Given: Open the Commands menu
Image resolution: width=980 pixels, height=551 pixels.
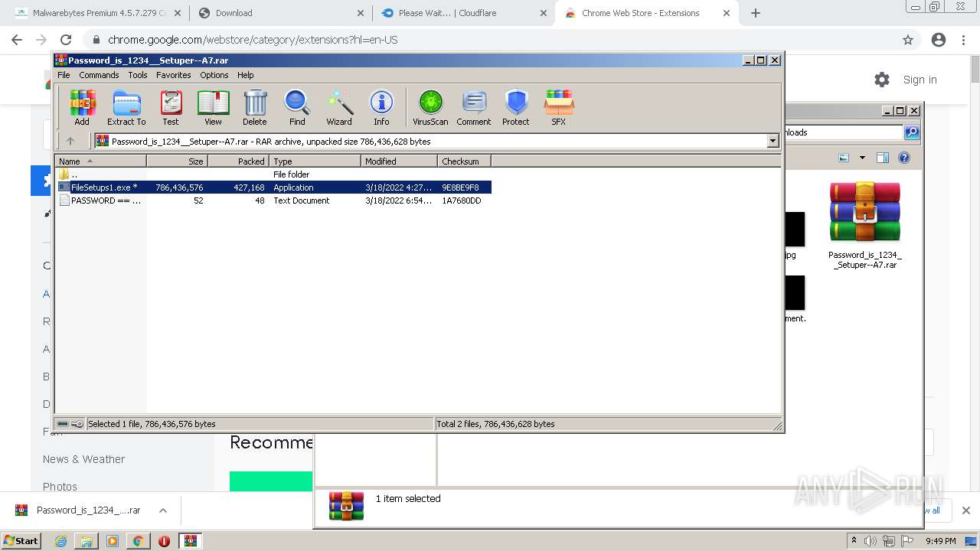Looking at the screenshot, I should pos(99,75).
